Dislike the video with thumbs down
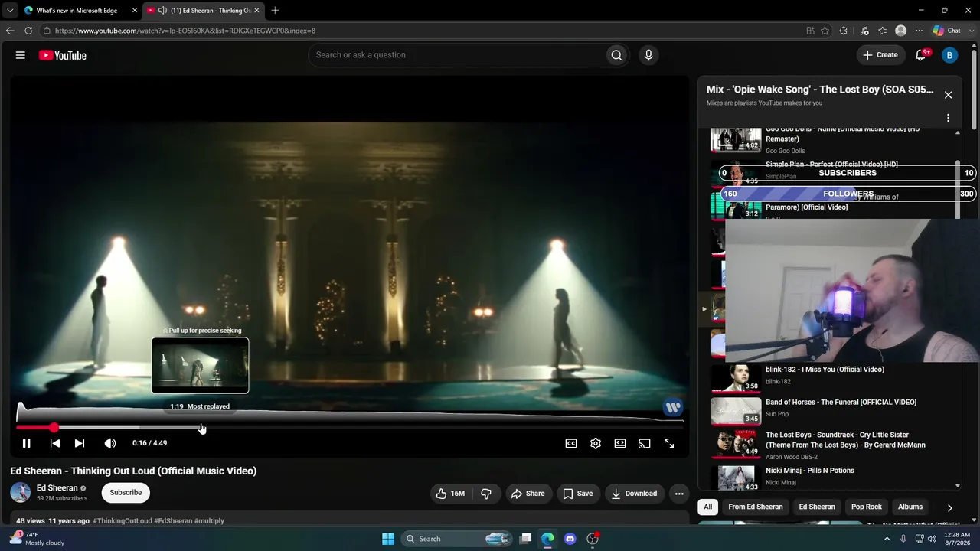The height and width of the screenshot is (551, 980). 486,494
